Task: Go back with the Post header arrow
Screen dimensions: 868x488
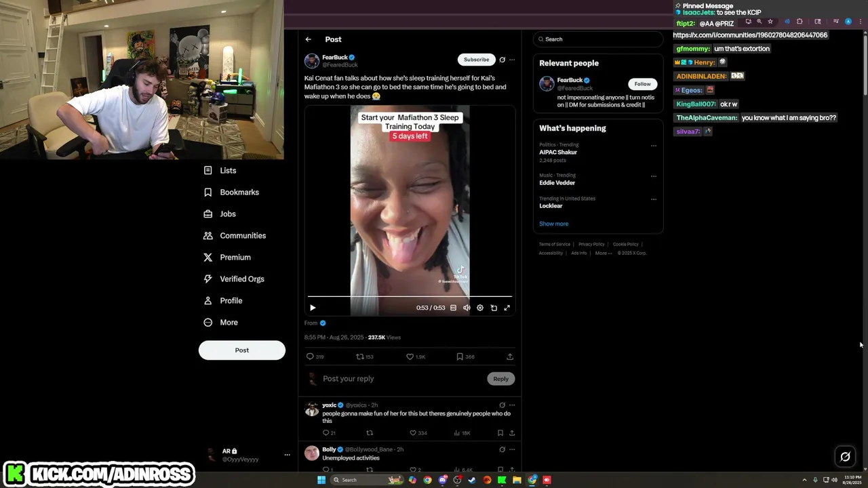Action: click(x=308, y=39)
